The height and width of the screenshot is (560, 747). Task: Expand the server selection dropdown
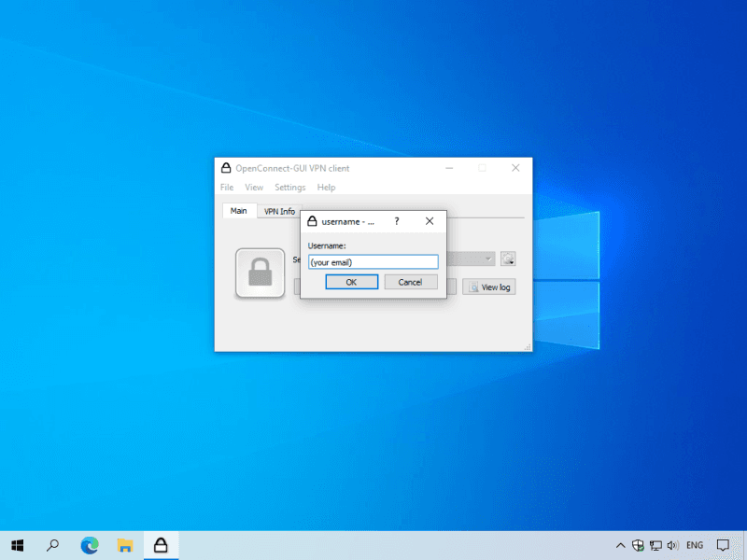[487, 259]
